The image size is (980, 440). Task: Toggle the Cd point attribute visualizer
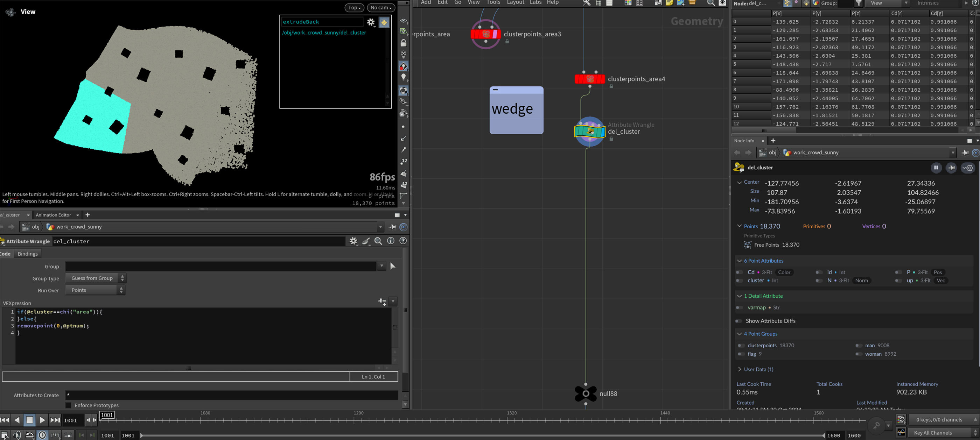click(739, 272)
